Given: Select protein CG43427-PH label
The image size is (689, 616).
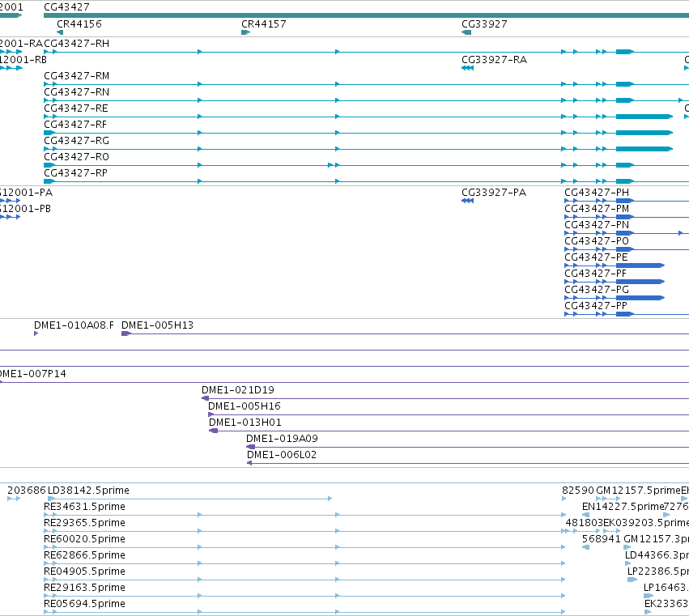Looking at the screenshot, I should 597,193.
